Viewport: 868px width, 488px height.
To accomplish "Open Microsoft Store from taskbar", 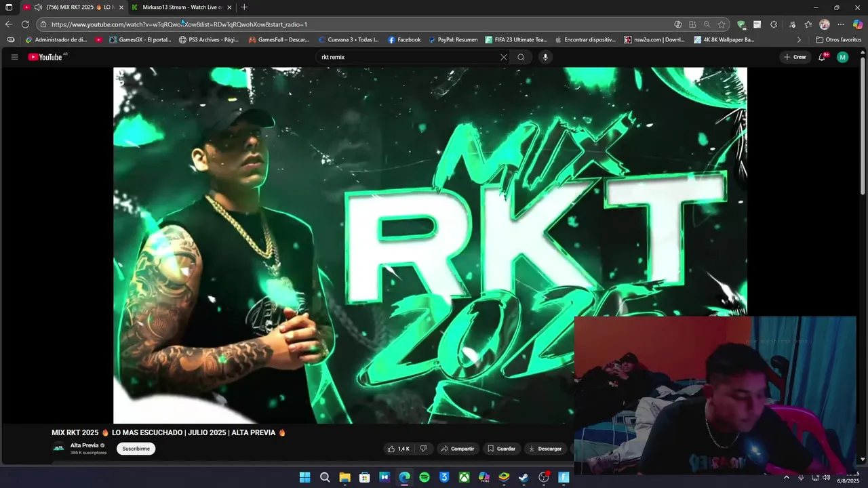I will point(364,477).
